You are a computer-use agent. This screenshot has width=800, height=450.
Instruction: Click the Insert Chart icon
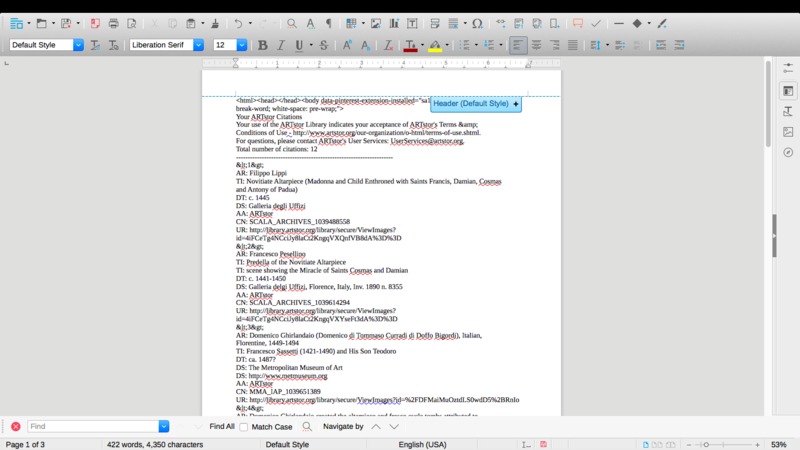click(x=394, y=23)
